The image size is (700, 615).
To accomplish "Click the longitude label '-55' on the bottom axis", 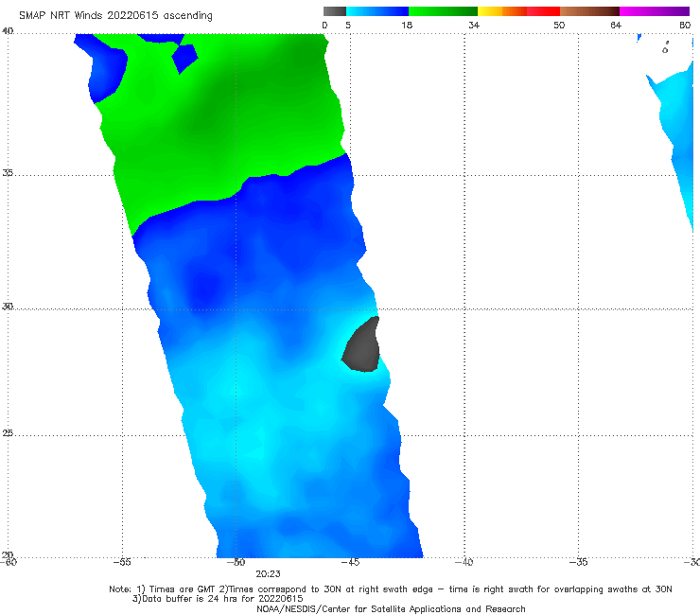I will point(122,562).
